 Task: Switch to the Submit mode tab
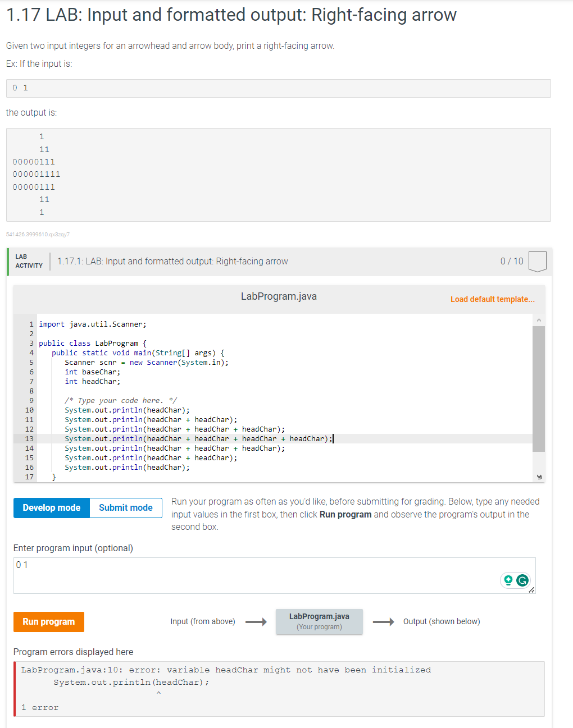click(x=125, y=507)
